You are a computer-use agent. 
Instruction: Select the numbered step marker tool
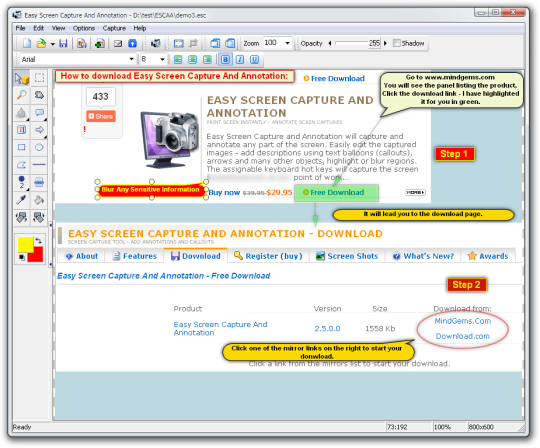[x=21, y=182]
